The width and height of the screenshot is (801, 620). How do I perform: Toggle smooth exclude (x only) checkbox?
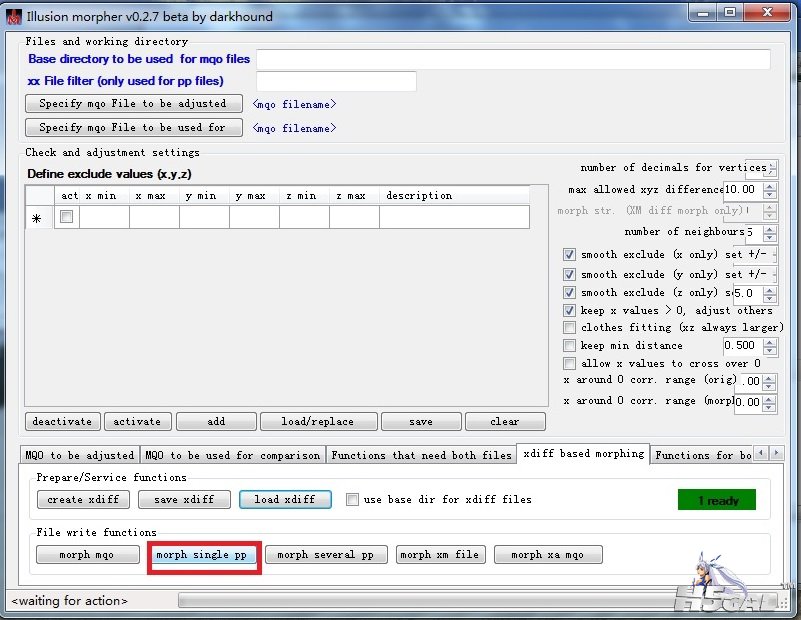pyautogui.click(x=569, y=255)
